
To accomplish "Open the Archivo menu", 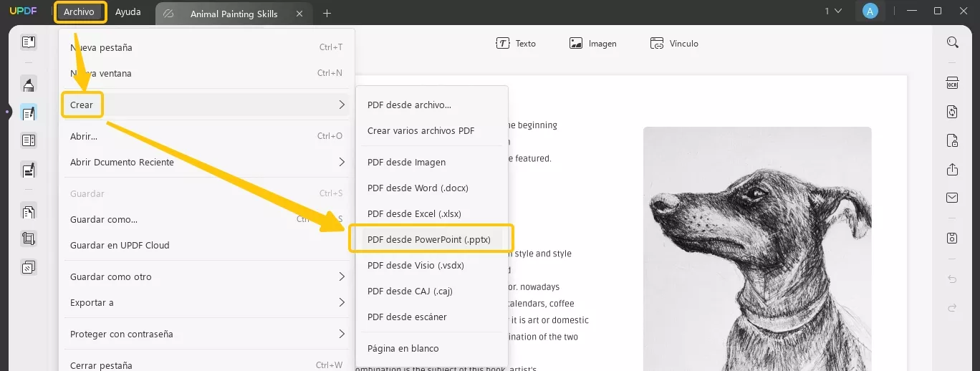I will tap(79, 12).
